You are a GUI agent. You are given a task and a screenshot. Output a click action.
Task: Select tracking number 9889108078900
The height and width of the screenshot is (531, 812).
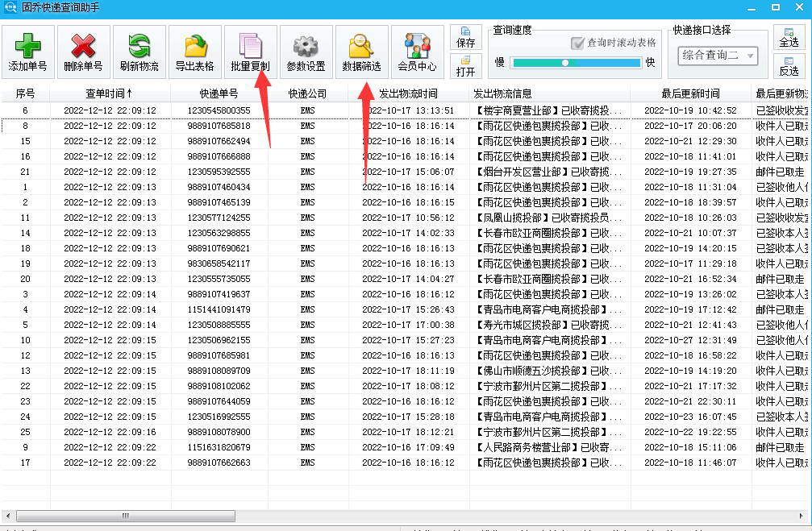tap(219, 432)
